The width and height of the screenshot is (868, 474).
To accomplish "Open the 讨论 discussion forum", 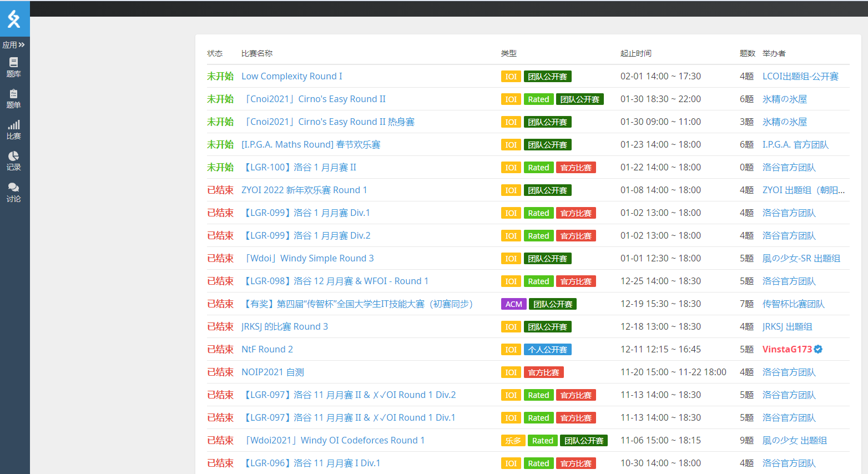I will [x=14, y=192].
